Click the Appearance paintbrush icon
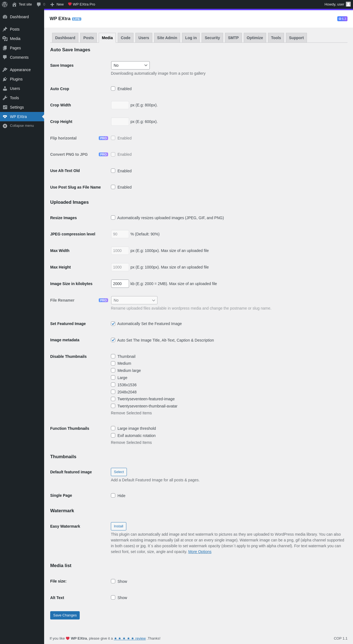Screen dimensions: 353x644 [5, 70]
